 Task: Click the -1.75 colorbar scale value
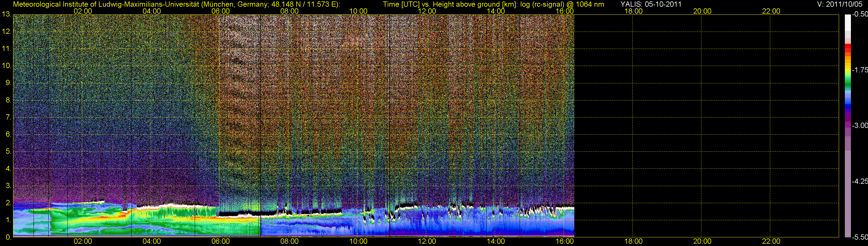click(860, 70)
